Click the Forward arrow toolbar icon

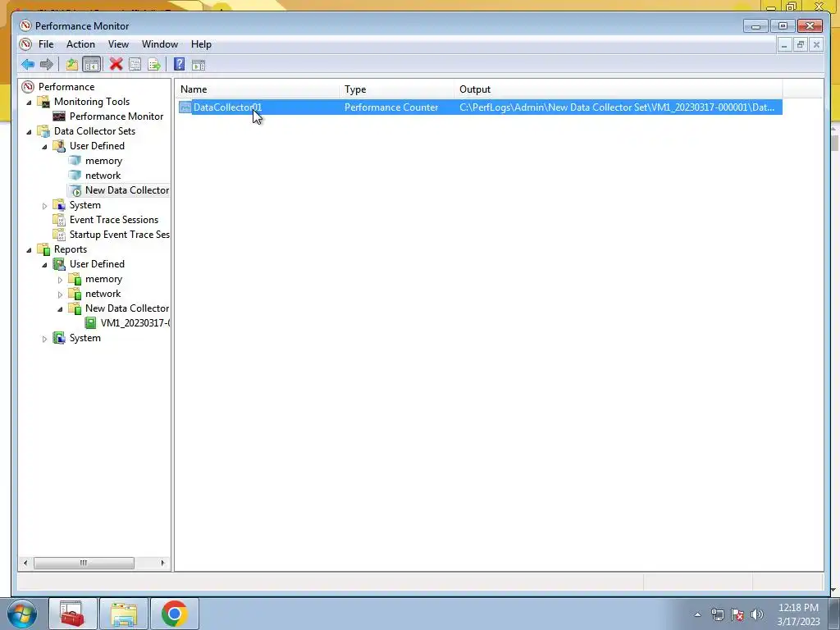47,65
